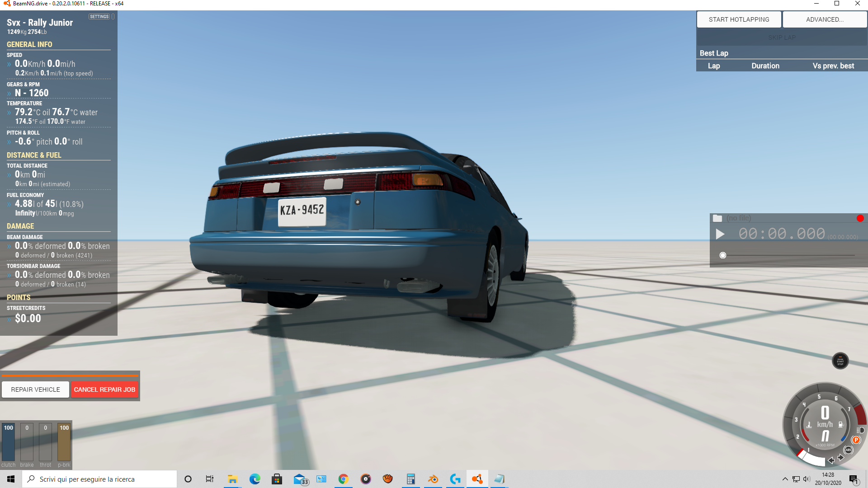Click the p-brk input bar
The width and height of the screenshot is (868, 488).
(64, 442)
